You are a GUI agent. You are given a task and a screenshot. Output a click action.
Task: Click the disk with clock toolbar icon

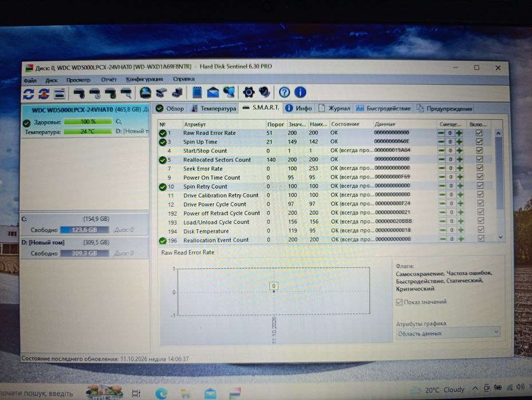coord(95,93)
